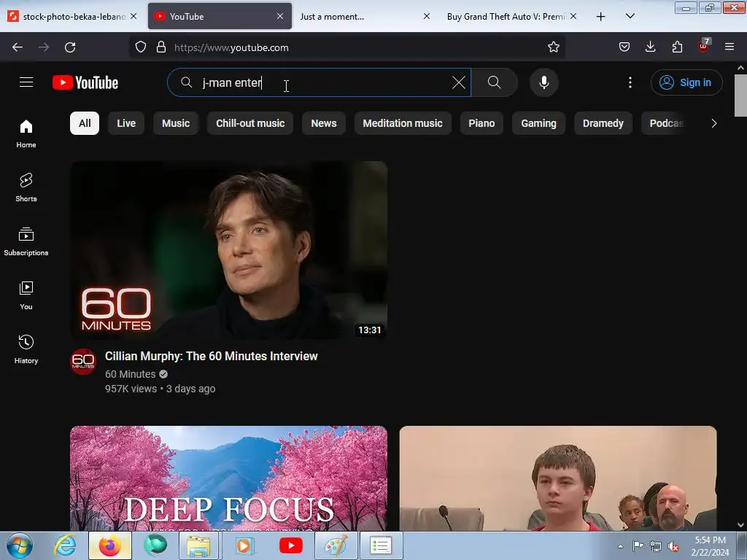Open 60 Minutes channel avatar

pos(83,362)
